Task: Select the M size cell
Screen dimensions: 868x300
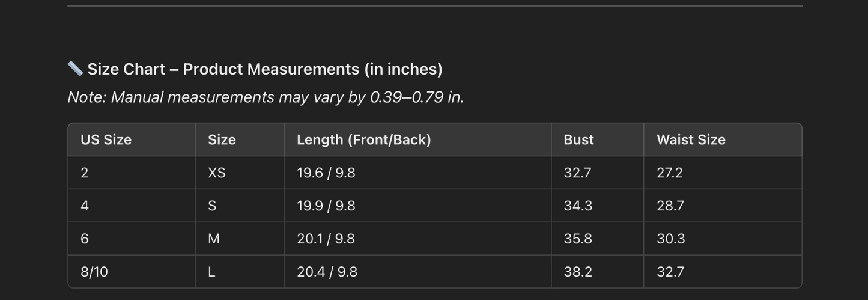Action: pos(240,239)
